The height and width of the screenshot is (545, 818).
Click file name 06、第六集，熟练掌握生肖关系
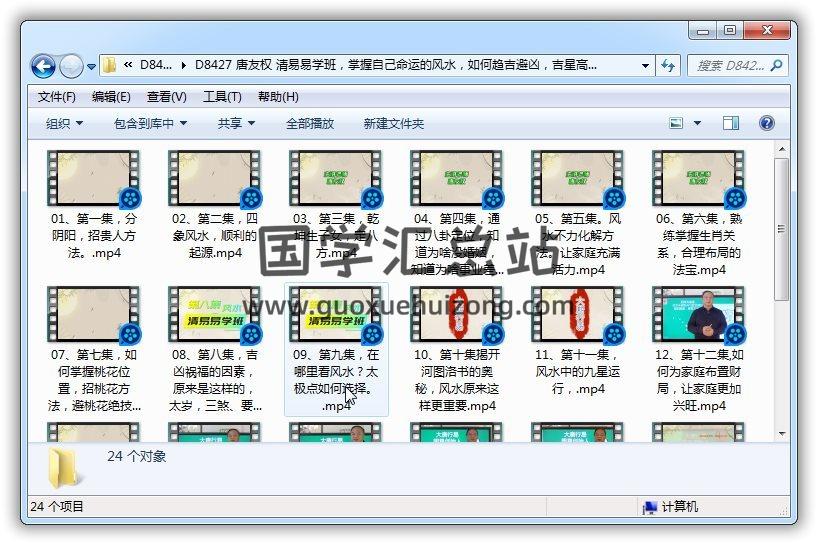(699, 244)
